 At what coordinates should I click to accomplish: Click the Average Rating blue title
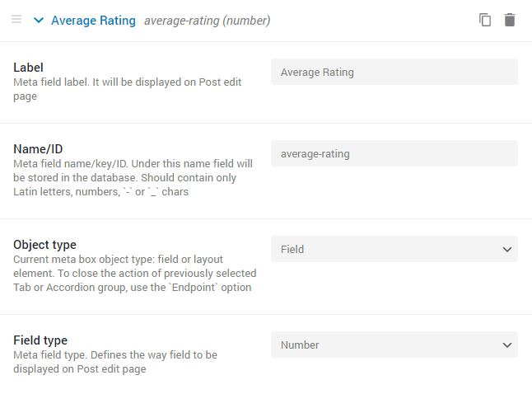click(93, 21)
